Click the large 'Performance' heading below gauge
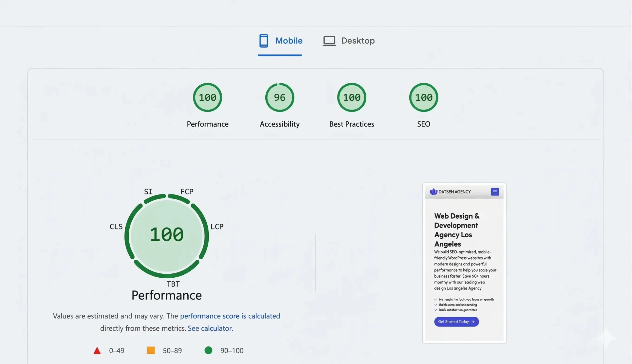This screenshot has width=632, height=364. [167, 295]
